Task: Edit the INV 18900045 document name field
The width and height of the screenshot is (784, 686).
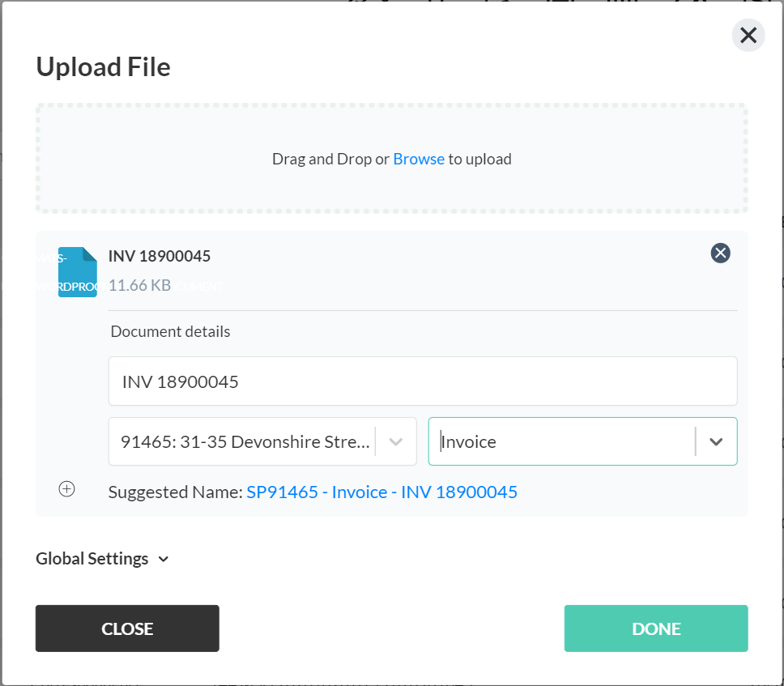Action: click(423, 381)
